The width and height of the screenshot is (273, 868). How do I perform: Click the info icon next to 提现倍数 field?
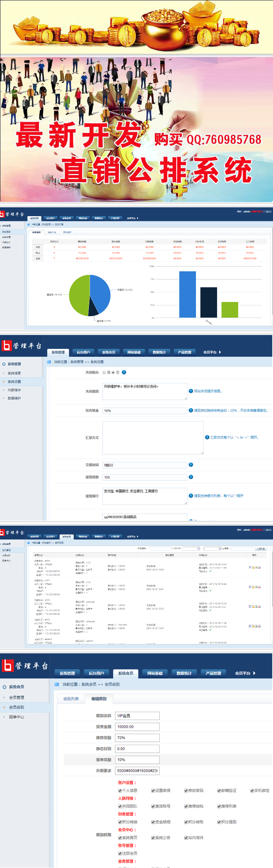191,477
